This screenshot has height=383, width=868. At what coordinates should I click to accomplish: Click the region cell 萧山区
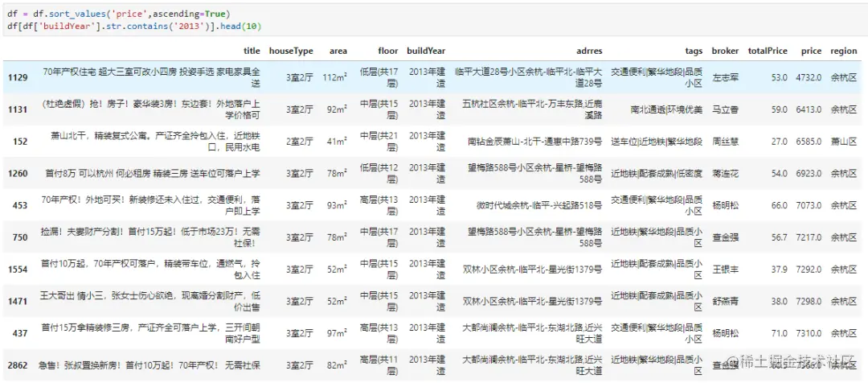(x=844, y=142)
